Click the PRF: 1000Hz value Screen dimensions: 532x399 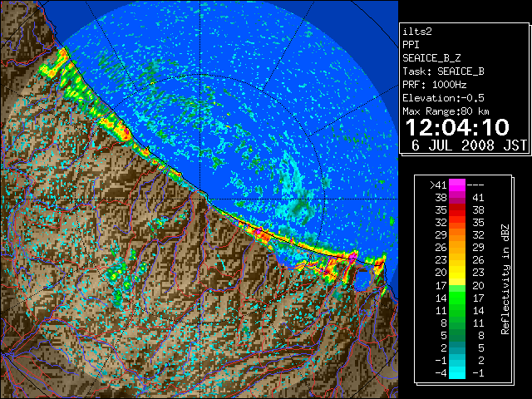tap(435, 85)
